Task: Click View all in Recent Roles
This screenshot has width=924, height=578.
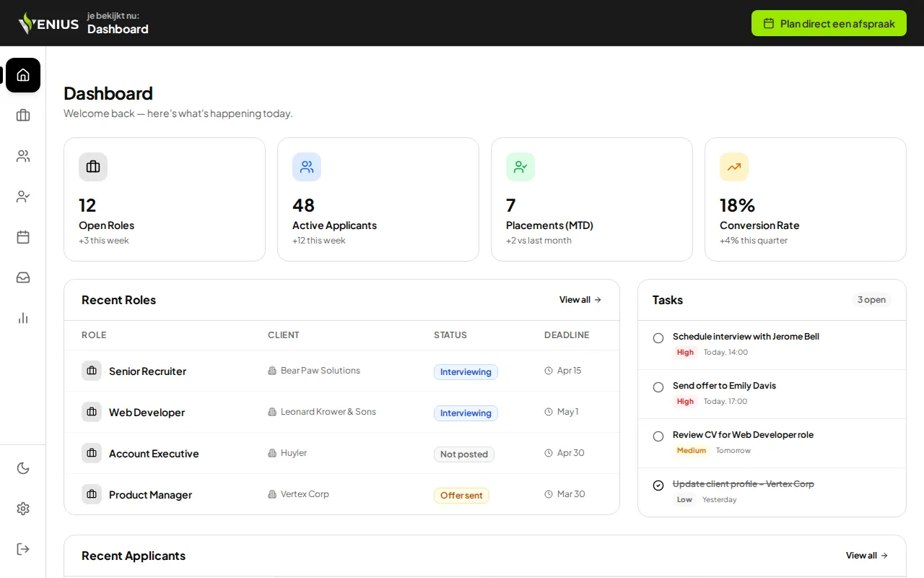Action: [x=580, y=300]
